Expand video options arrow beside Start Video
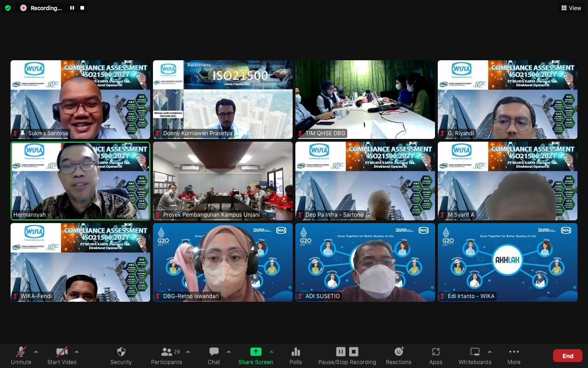The width and height of the screenshot is (588, 368). tap(76, 352)
